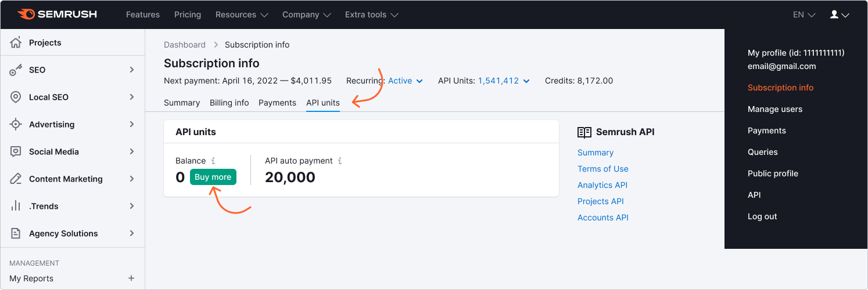Open the Accounts API link

pyautogui.click(x=603, y=217)
